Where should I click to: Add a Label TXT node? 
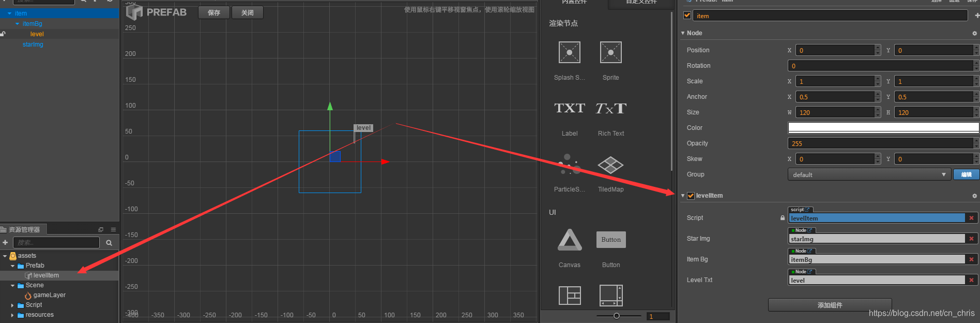point(569,108)
